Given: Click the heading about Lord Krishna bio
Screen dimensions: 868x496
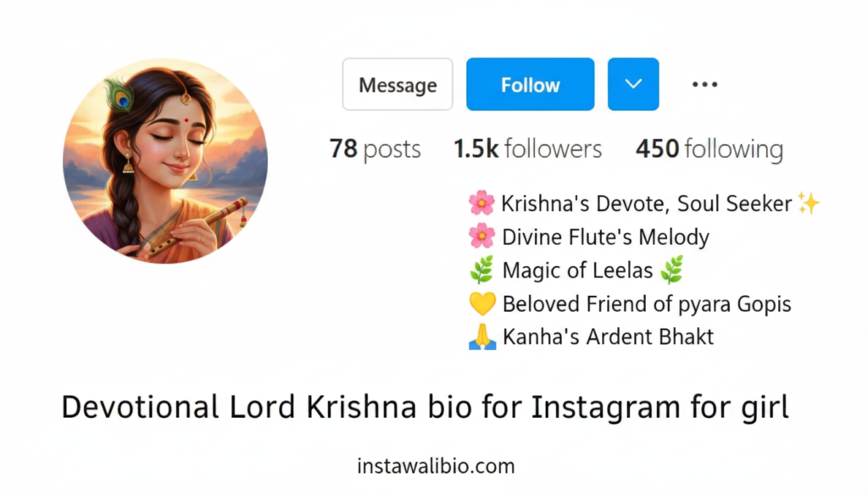Looking at the screenshot, I should (x=425, y=406).
